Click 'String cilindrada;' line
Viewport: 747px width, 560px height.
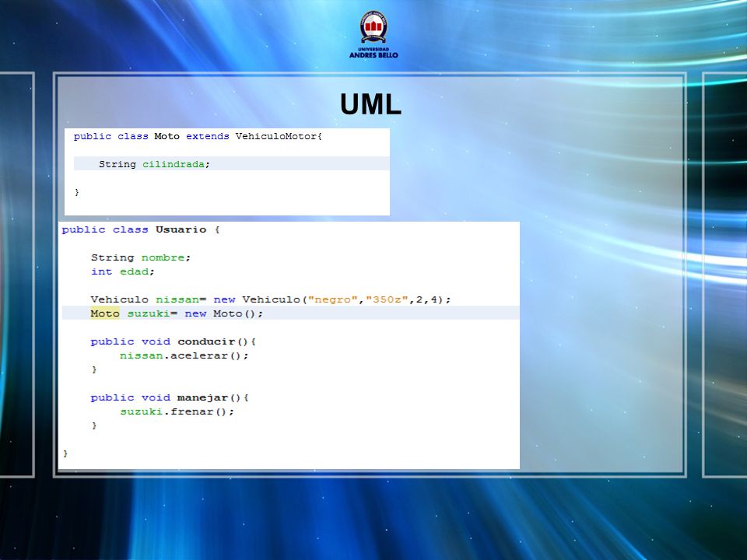154,164
